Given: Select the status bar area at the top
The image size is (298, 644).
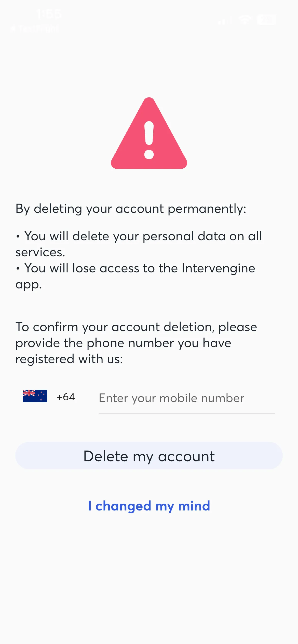Looking at the screenshot, I should 149,18.
